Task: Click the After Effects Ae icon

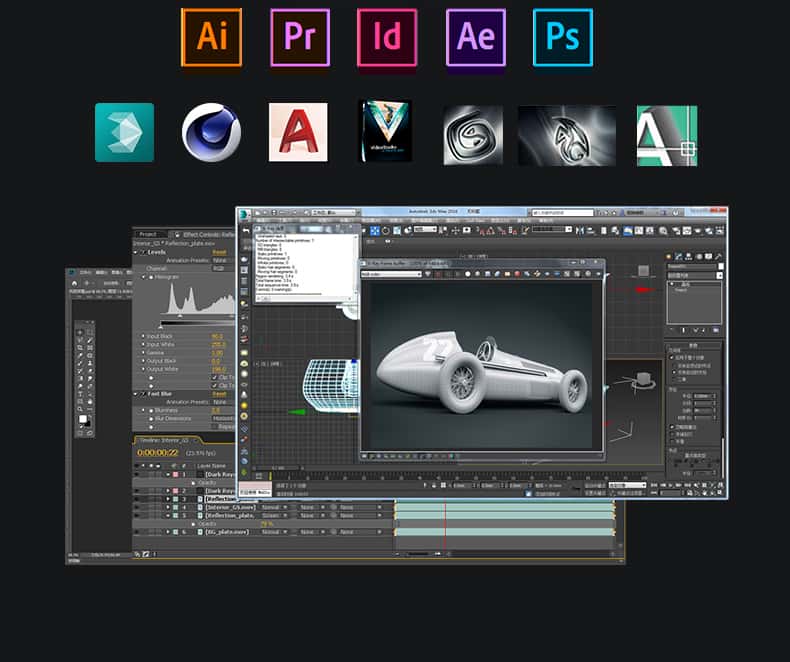Action: click(475, 37)
